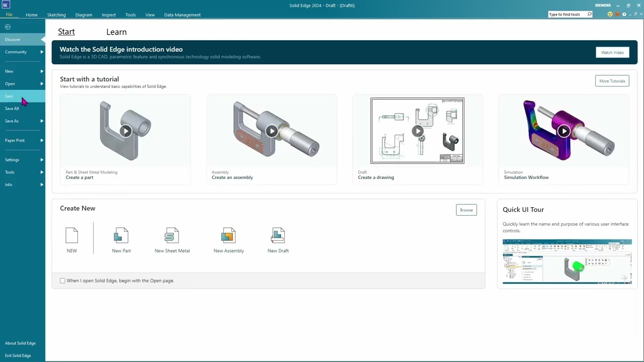Viewport: 644px width, 362px height.
Task: Create a New Sheet Metal document
Action: coord(172,236)
